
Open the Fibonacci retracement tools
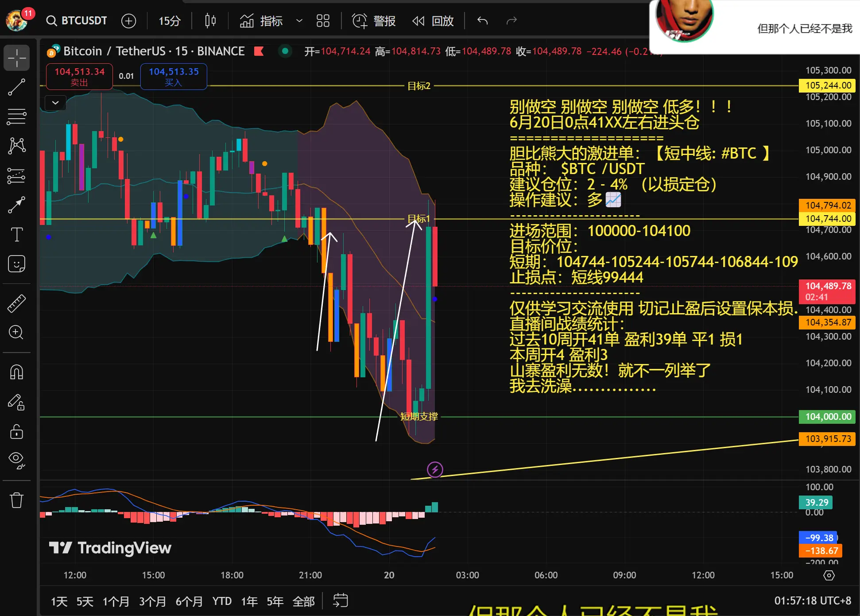tap(17, 116)
